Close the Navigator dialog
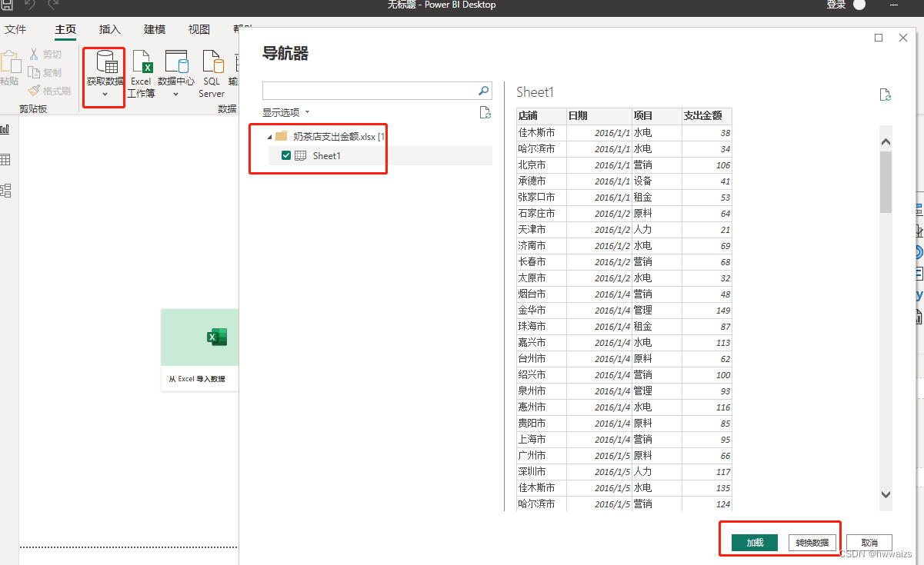The width and height of the screenshot is (924, 565). click(x=903, y=38)
